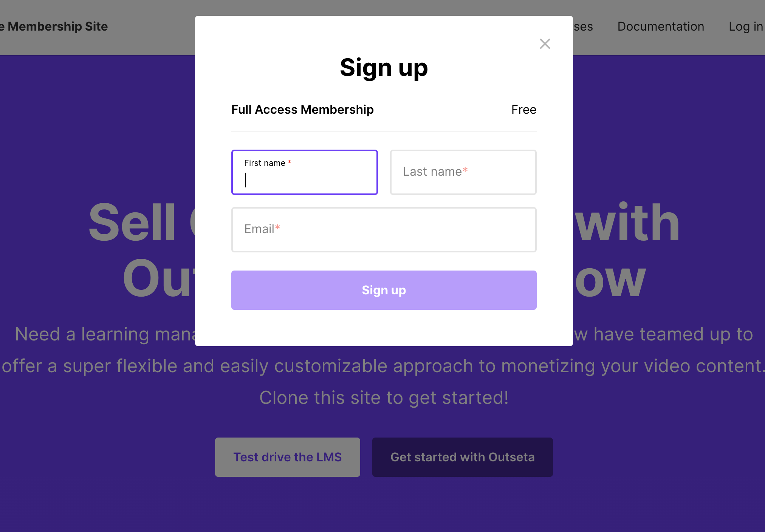Click the Clone this site text

click(384, 397)
